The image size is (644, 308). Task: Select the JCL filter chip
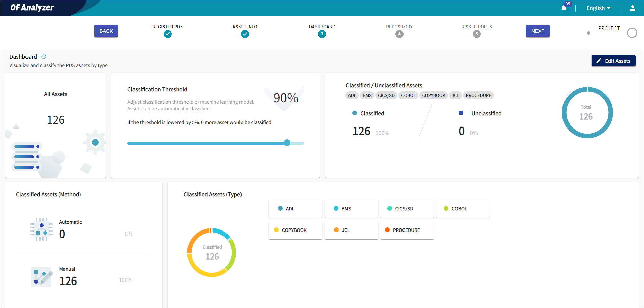pos(455,95)
